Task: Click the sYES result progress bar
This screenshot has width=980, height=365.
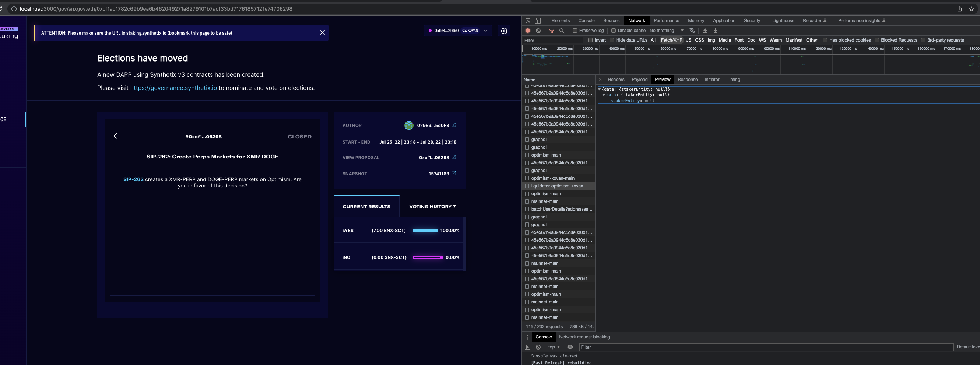Action: [425, 230]
